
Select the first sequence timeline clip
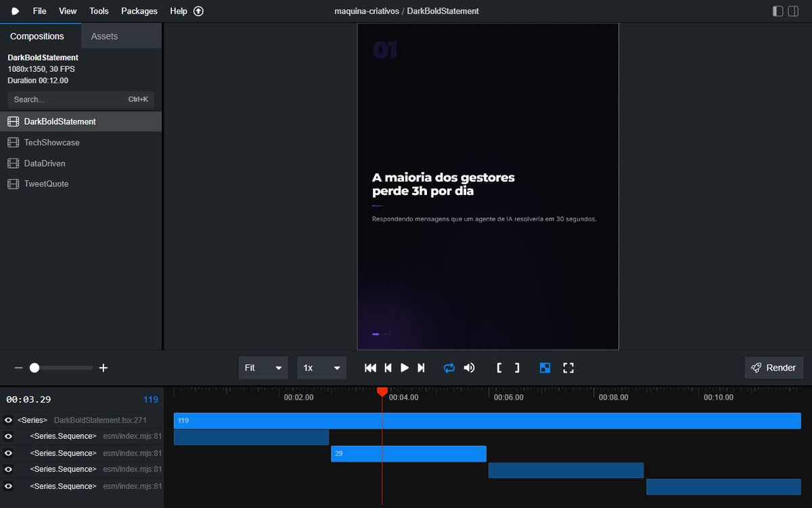(x=251, y=437)
